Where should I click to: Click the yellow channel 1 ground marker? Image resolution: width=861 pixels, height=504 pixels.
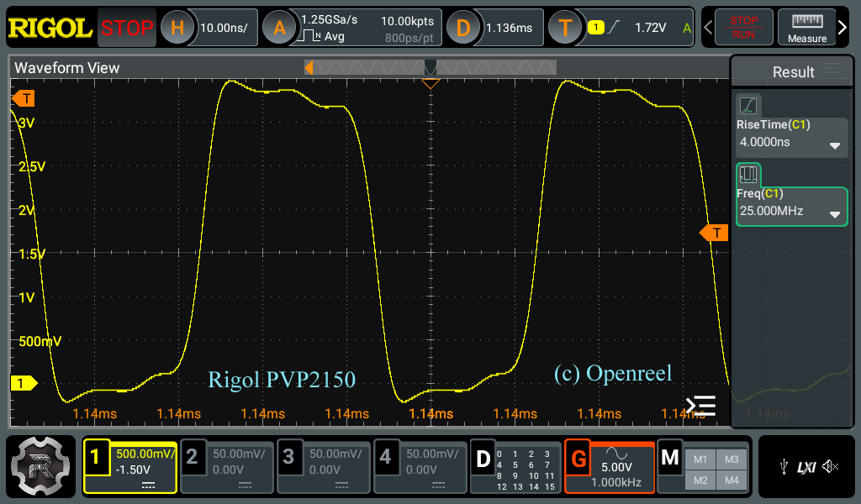coord(24,383)
